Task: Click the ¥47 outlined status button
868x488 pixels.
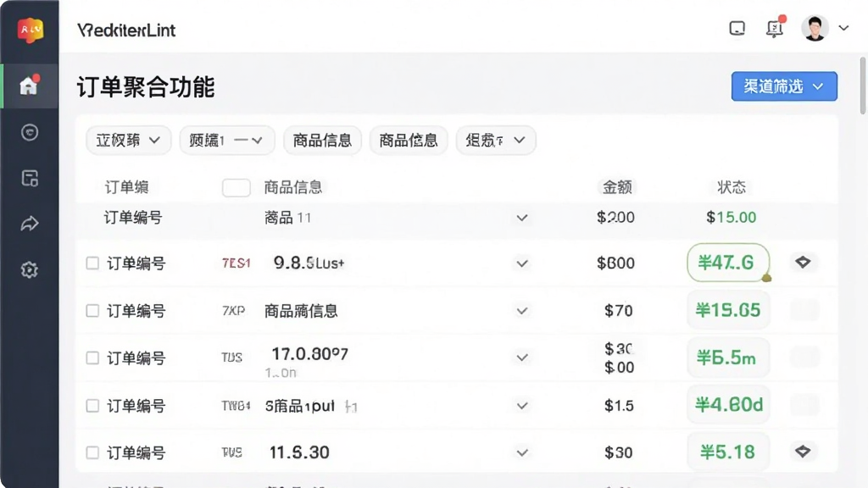Action: 728,263
